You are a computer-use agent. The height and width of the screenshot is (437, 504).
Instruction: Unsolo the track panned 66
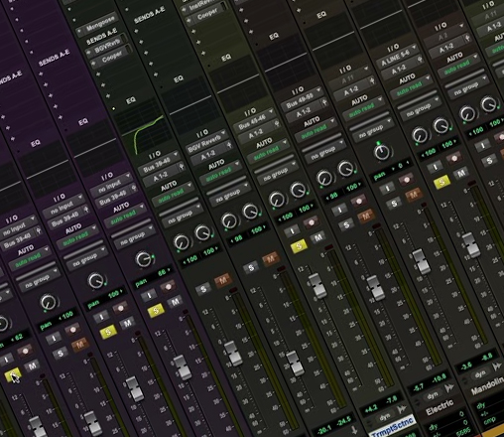(156, 311)
